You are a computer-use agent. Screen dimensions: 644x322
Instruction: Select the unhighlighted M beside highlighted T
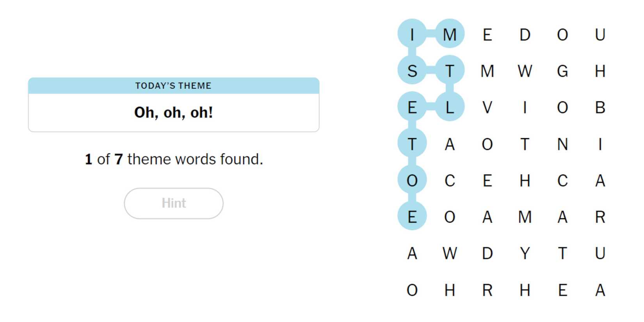487,71
